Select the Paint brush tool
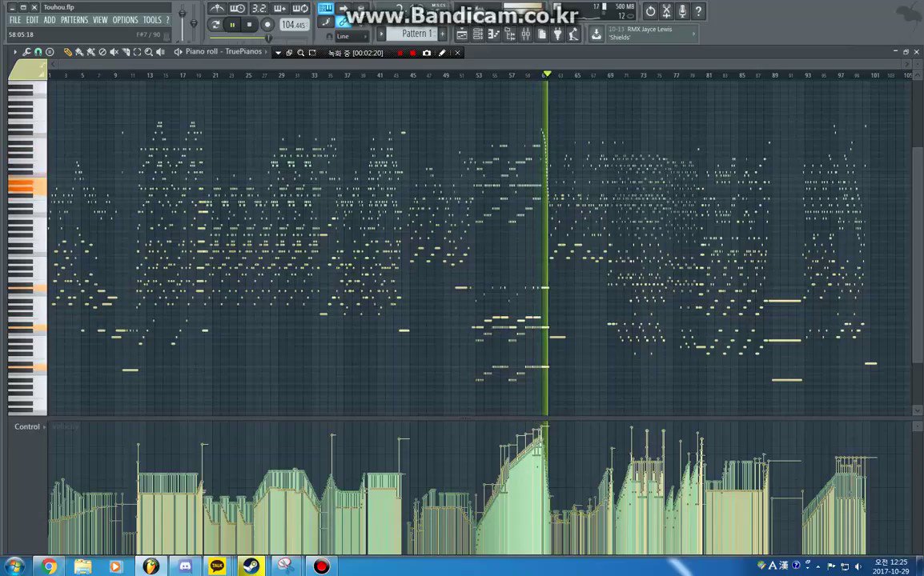The image size is (924, 576). 79,53
